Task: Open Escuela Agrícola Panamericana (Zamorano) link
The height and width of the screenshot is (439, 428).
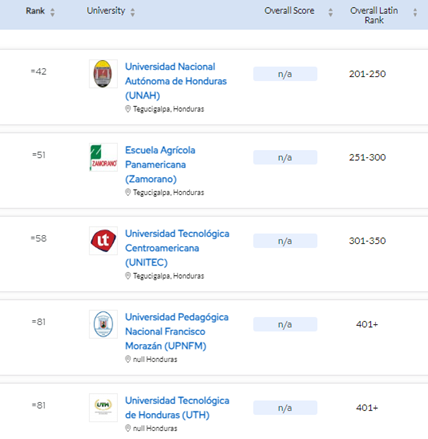Action: tap(160, 165)
